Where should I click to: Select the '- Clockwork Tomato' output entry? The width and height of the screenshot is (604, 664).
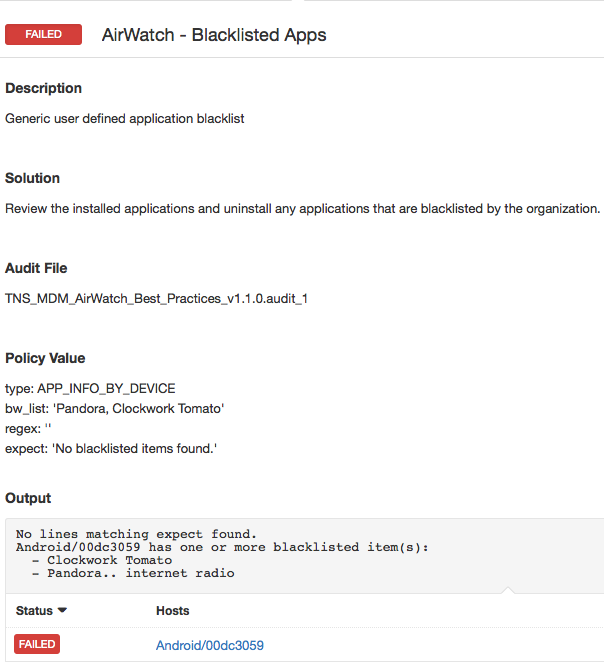click(x=102, y=560)
